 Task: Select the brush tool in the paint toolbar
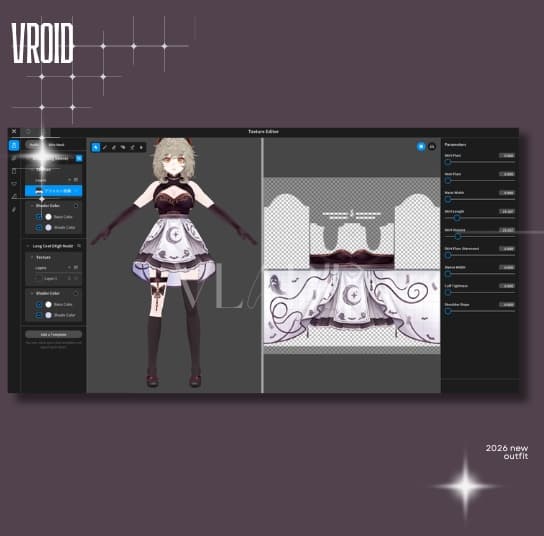coord(105,147)
